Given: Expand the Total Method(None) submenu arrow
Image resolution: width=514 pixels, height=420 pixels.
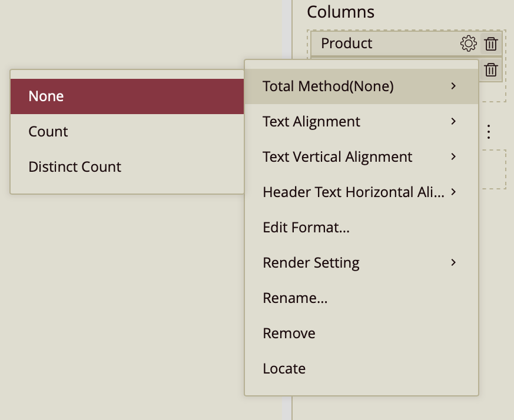Looking at the screenshot, I should [453, 86].
